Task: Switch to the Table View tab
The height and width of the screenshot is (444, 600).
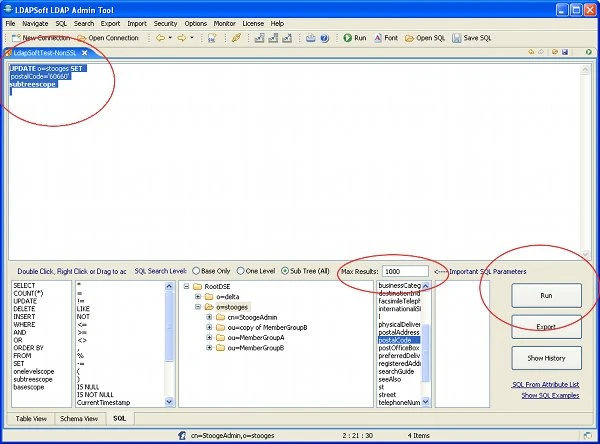Action: pos(31,419)
